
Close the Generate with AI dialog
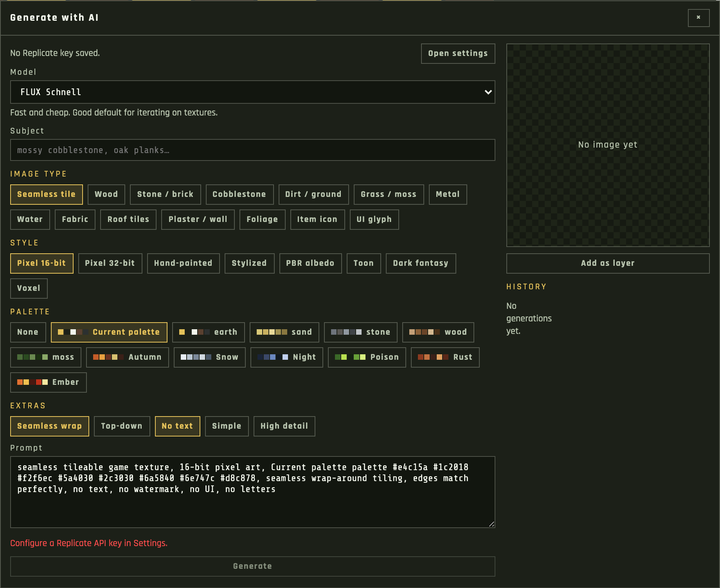698,18
